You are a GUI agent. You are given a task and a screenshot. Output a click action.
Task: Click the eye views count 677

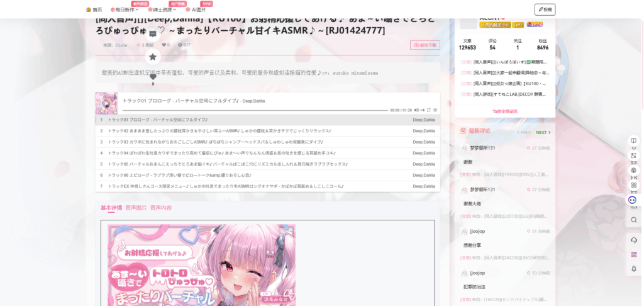184,45
